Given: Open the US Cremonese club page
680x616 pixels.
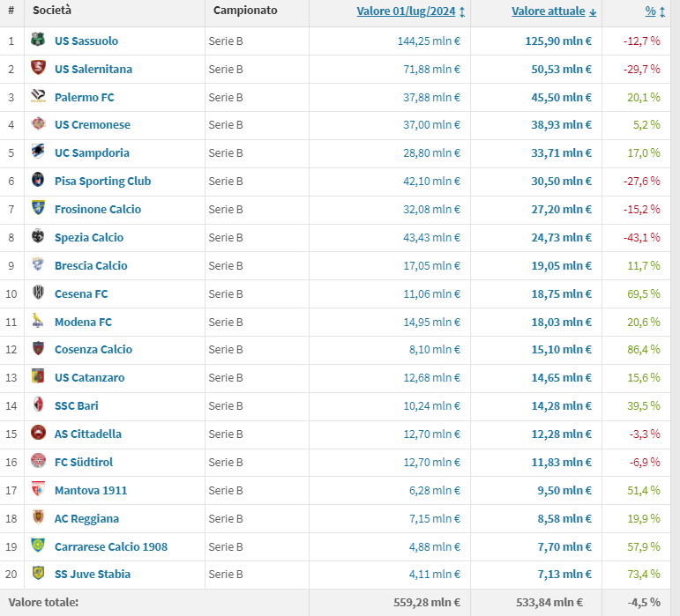Looking at the screenshot, I should coord(92,125).
